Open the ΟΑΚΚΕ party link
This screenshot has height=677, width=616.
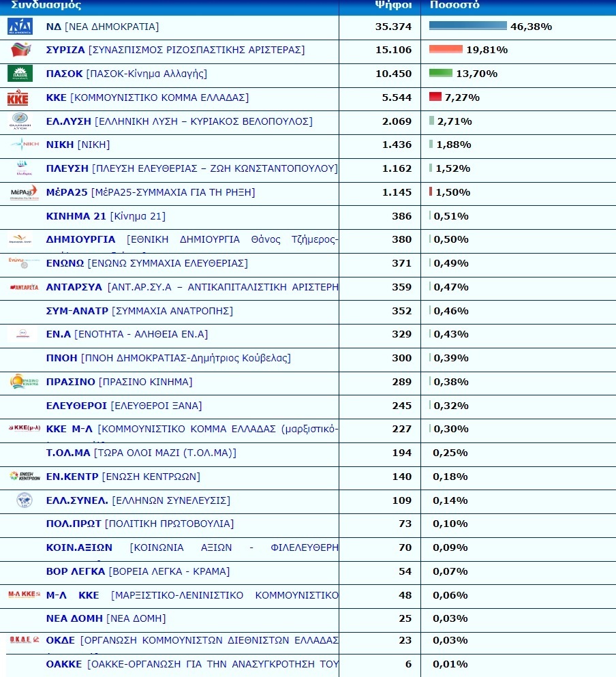192,664
